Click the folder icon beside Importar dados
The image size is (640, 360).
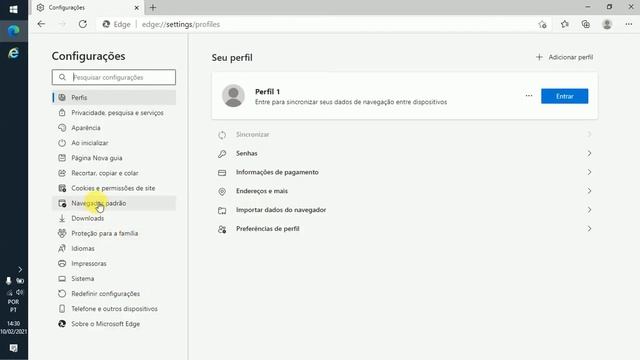click(x=222, y=210)
